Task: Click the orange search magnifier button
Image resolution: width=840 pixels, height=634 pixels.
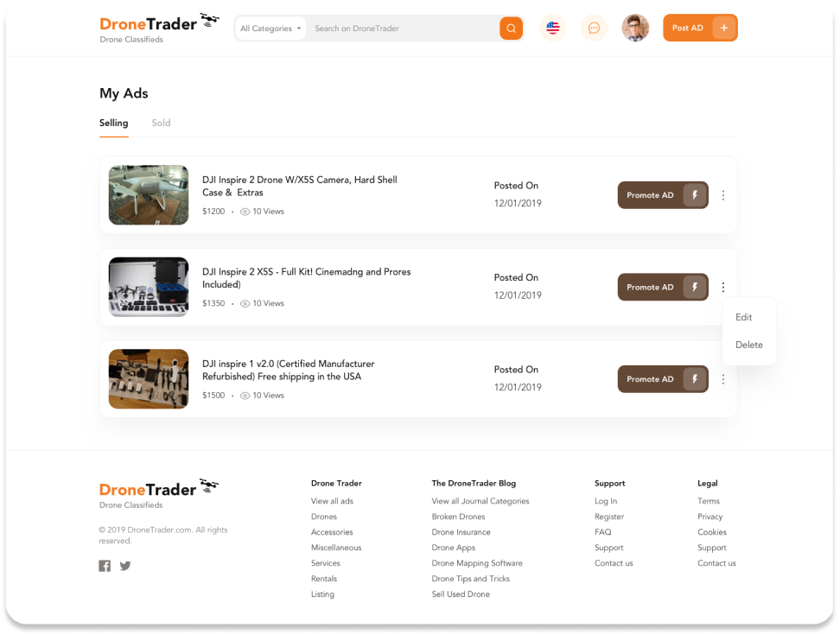Action: click(511, 29)
